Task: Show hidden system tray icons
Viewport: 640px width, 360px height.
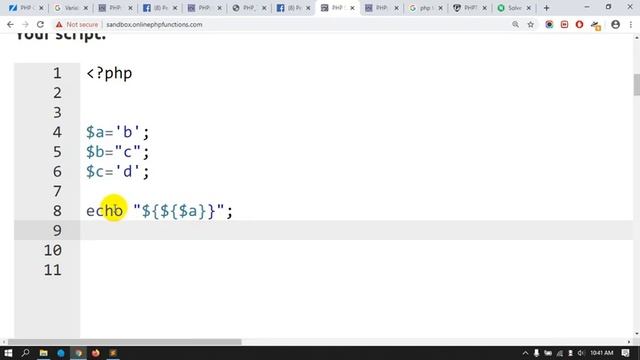Action: (x=525, y=353)
